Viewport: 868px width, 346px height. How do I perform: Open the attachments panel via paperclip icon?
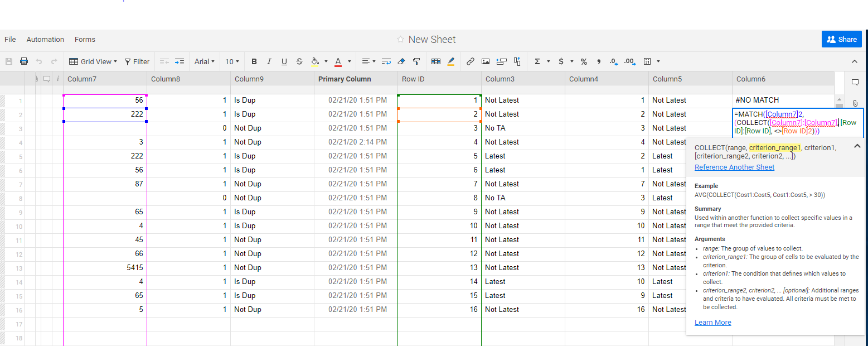point(855,103)
